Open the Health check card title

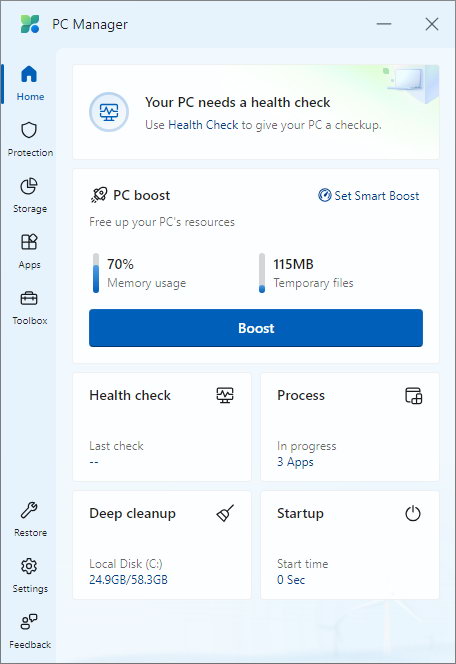point(130,395)
